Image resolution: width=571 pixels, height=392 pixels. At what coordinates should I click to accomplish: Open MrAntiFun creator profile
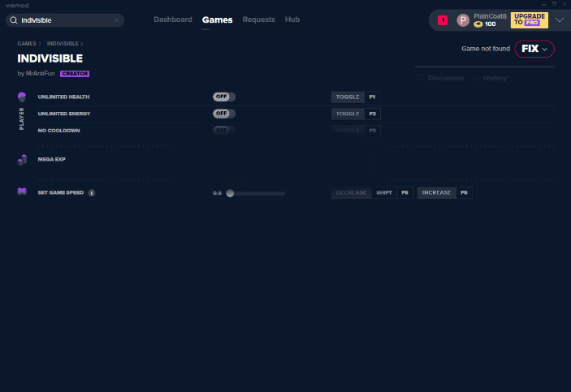(40, 74)
